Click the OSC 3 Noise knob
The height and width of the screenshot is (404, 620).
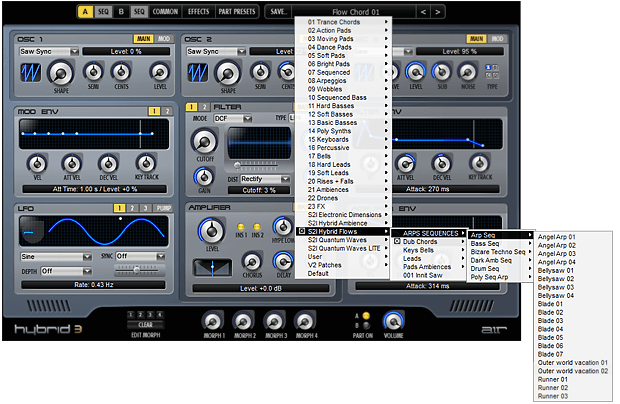467,72
